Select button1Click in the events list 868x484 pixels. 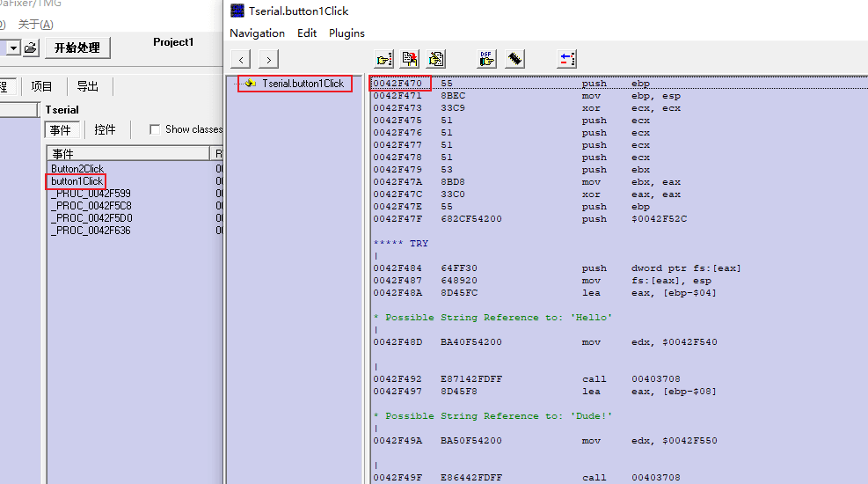point(77,181)
